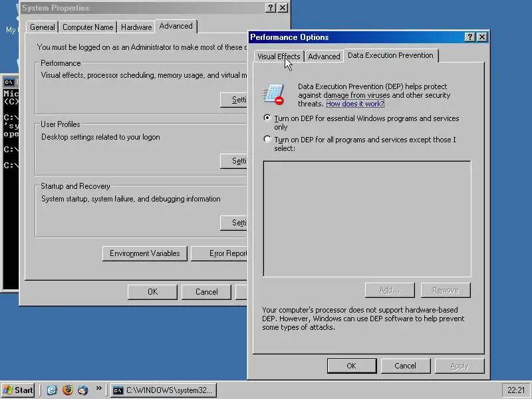Click the empty DEP exceptions list box
Image resolution: width=532 pixels, height=399 pixels.
click(367, 219)
